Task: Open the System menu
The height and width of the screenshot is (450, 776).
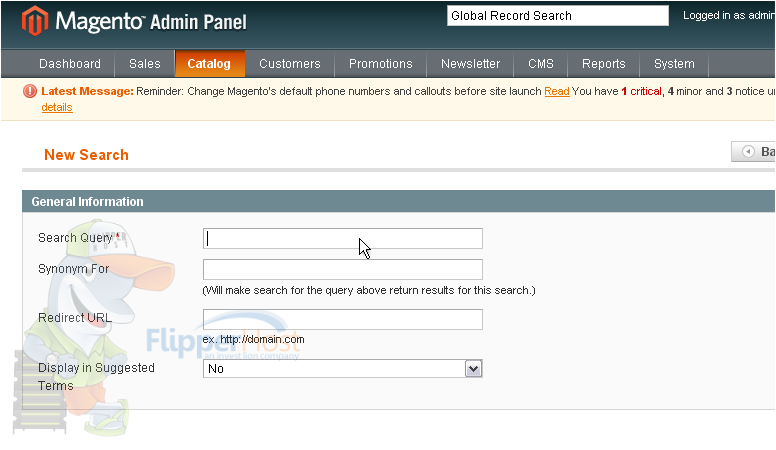Action: [x=674, y=64]
